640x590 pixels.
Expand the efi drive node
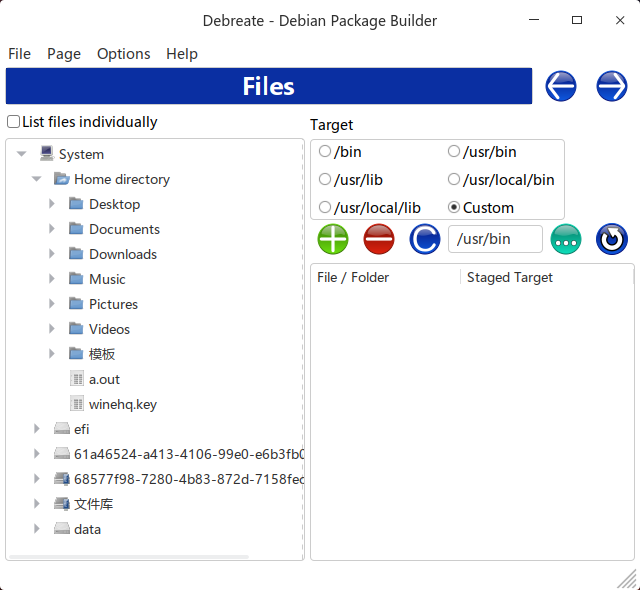coord(37,429)
